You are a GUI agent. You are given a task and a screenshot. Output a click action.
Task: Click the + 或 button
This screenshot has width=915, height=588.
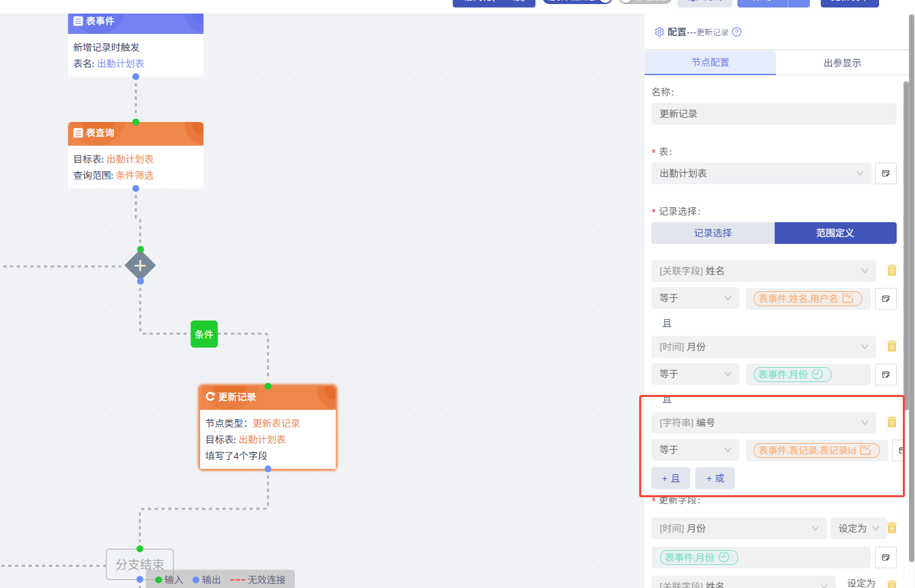[714, 478]
